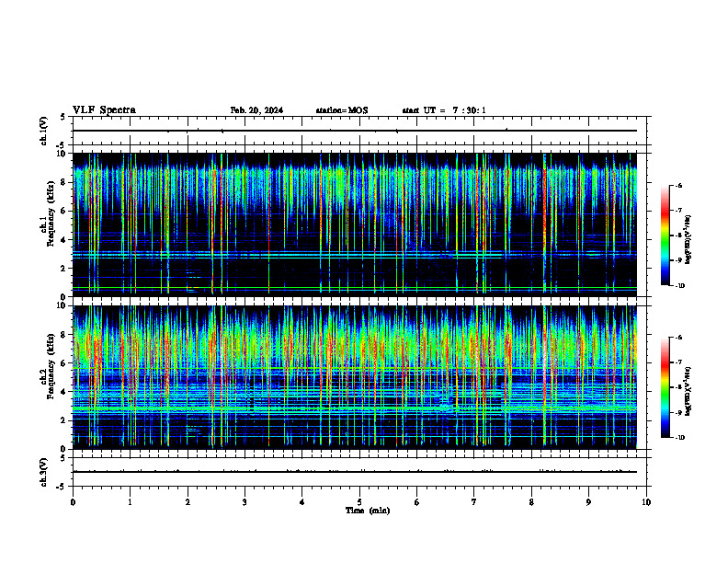Viewport: 728px width, 563px height.
Task: Click the ch.2 spectrogram plot area
Action: coord(359,377)
